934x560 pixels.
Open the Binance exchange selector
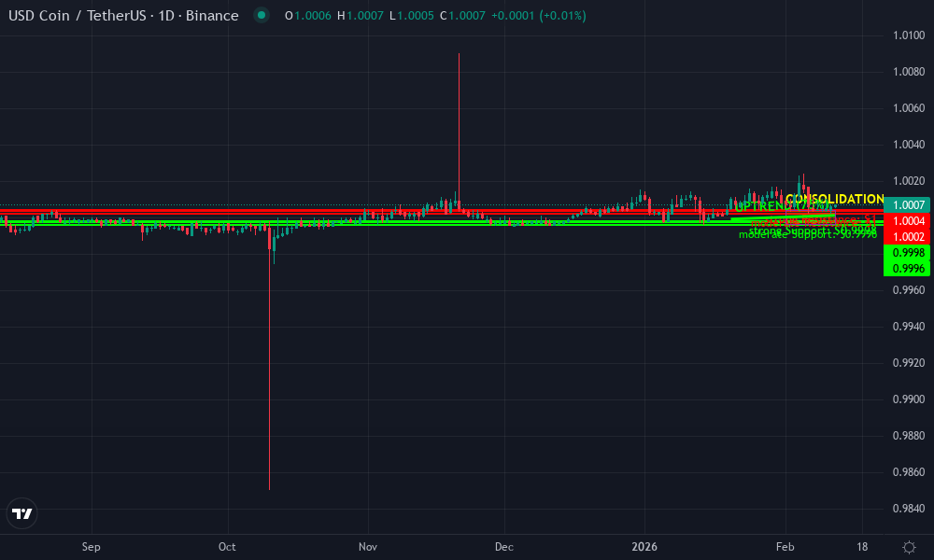tap(212, 16)
